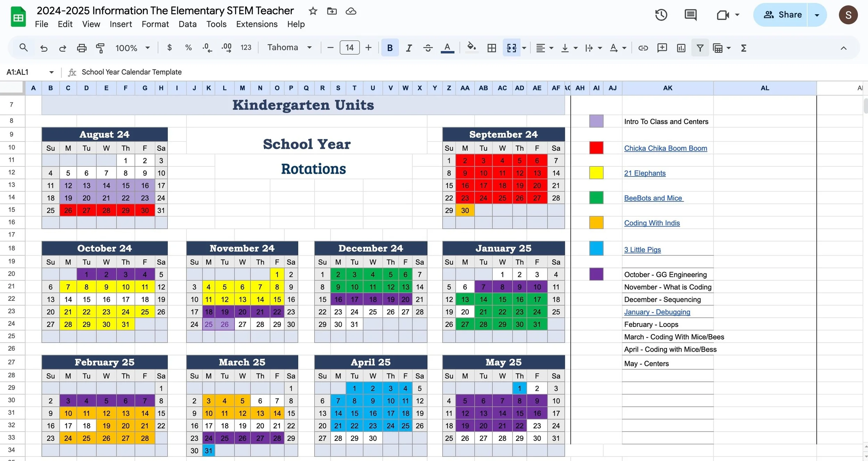Star this spreadsheet document

click(313, 11)
